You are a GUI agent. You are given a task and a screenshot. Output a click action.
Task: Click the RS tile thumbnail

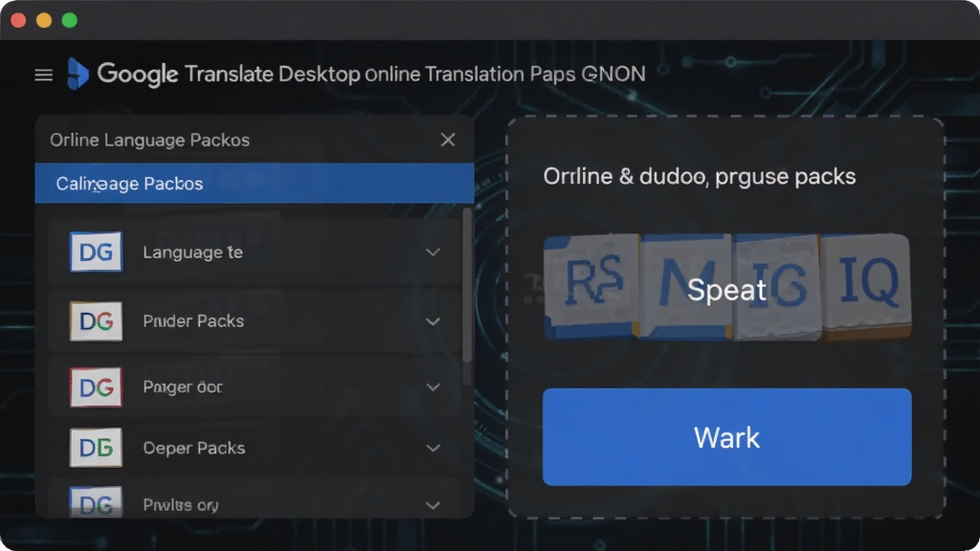point(591,287)
